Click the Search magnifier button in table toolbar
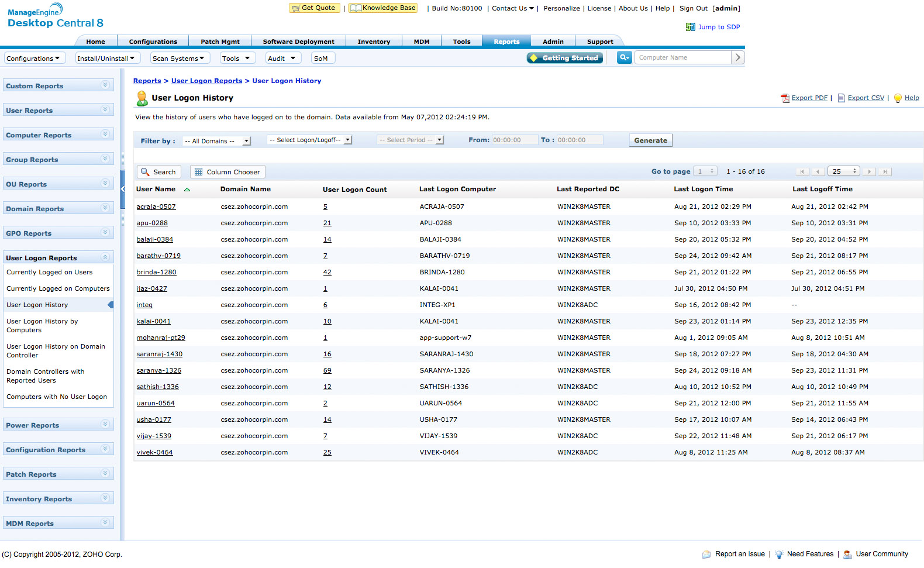924x568 pixels. click(158, 172)
